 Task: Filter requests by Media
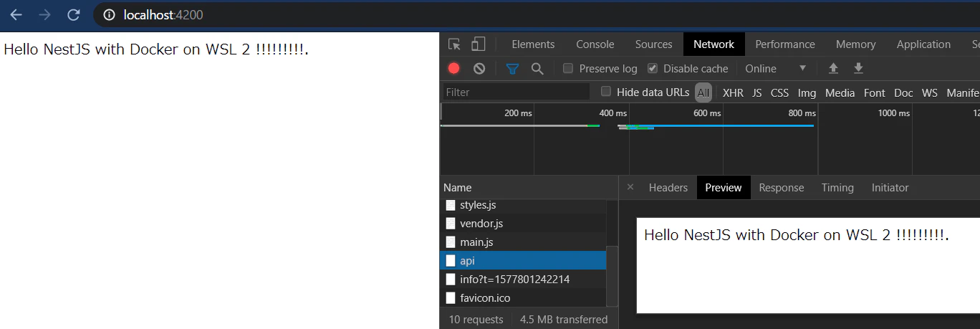coord(840,92)
